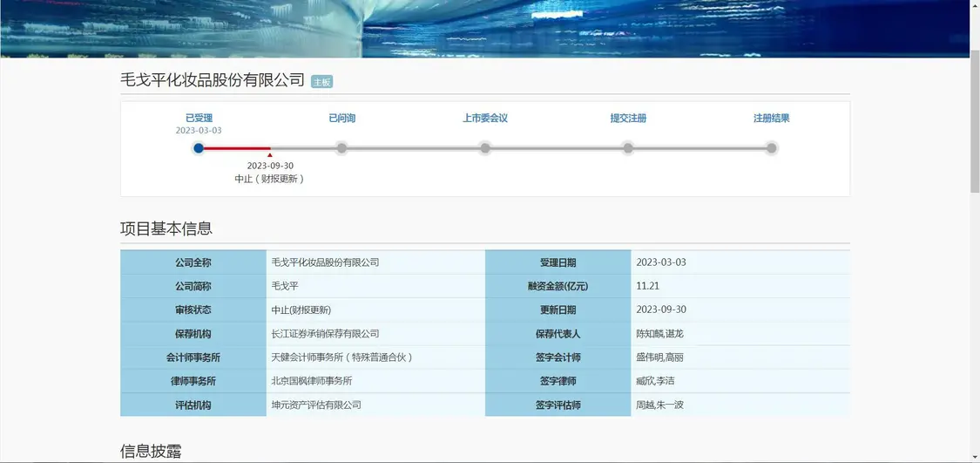This screenshot has width=980, height=463.
Task: Select the 提交注册 stage label
Action: pyautogui.click(x=628, y=118)
